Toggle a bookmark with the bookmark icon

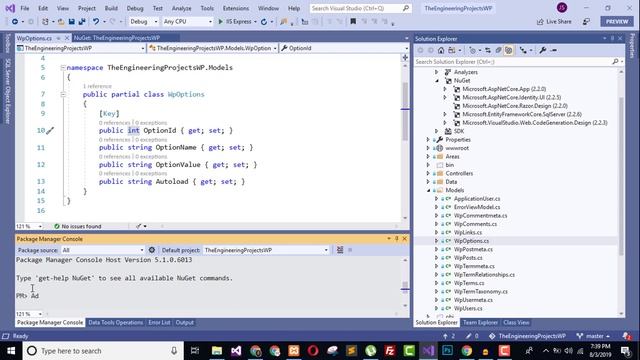[x=353, y=22]
